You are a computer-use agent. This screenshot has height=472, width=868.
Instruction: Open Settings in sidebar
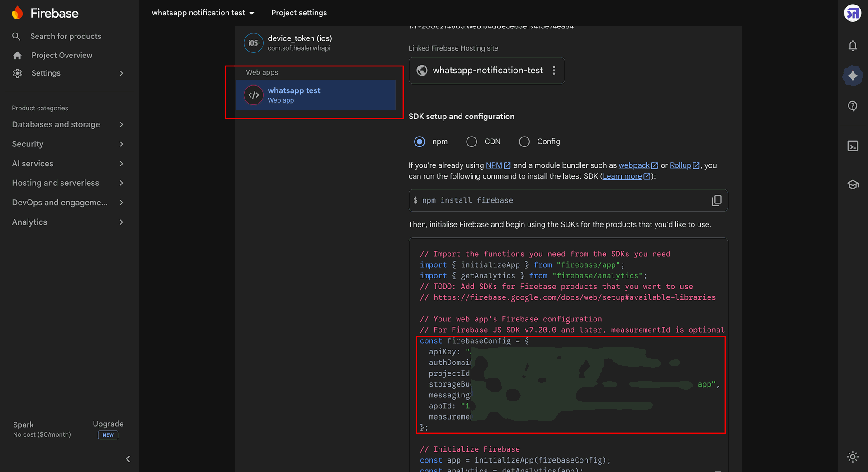click(x=46, y=73)
